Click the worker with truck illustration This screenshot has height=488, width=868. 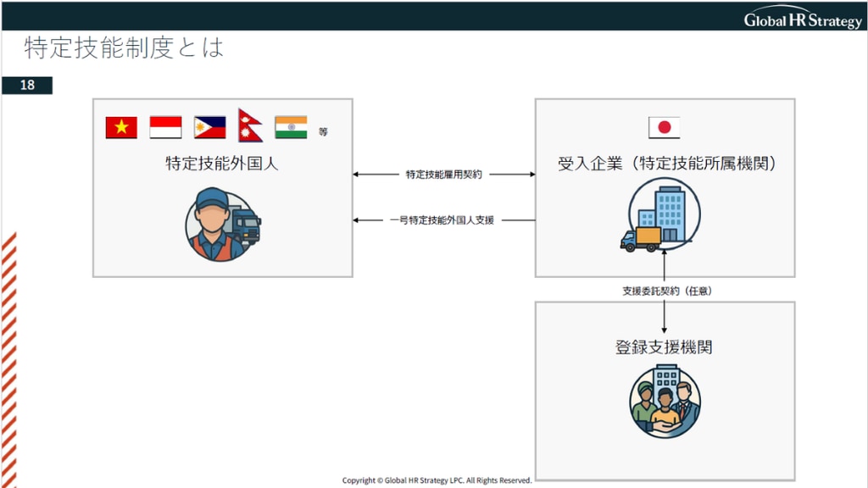coord(222,225)
